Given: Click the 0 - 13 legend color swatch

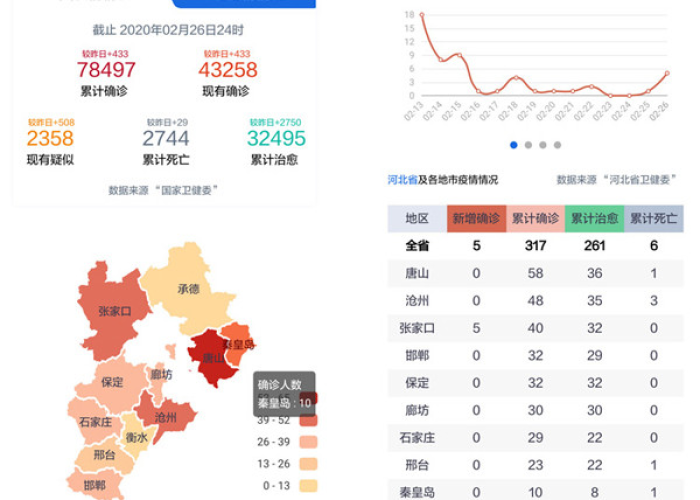Looking at the screenshot, I should click(308, 486).
